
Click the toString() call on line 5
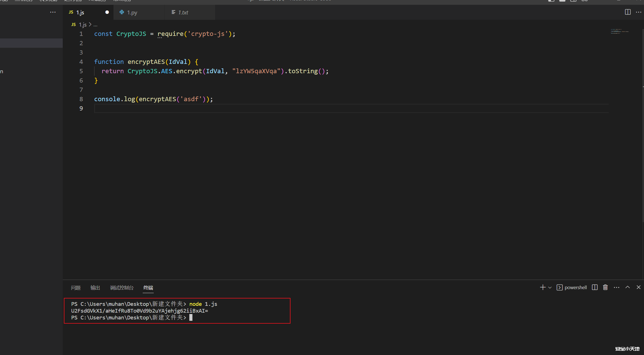(307, 71)
